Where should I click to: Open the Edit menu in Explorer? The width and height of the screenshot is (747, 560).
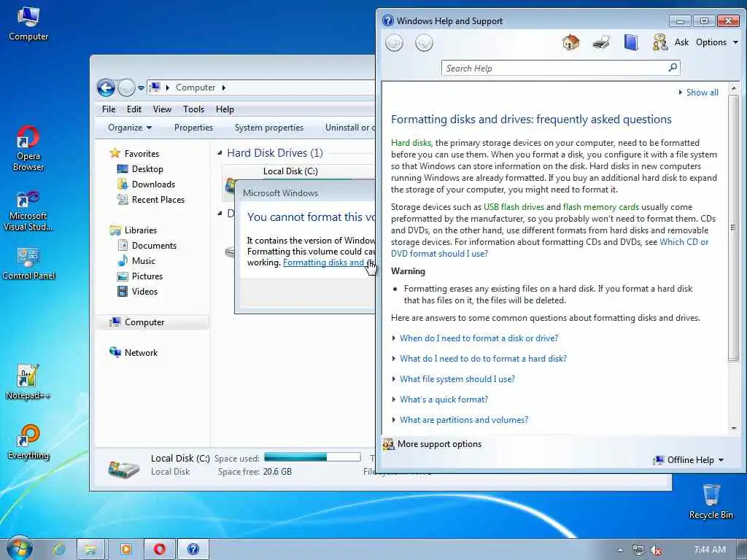pyautogui.click(x=134, y=109)
